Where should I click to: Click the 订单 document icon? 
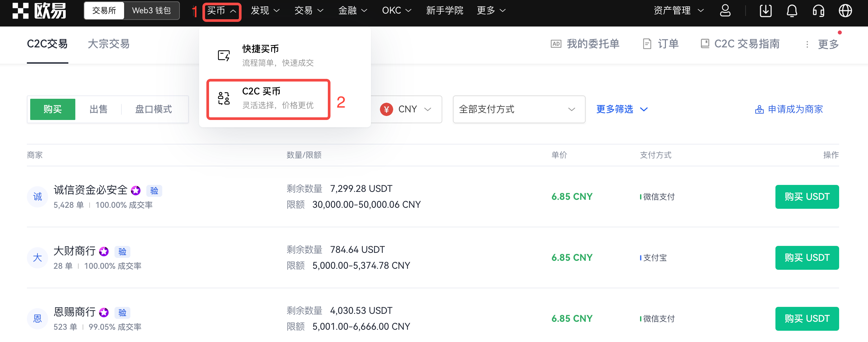pyautogui.click(x=647, y=44)
